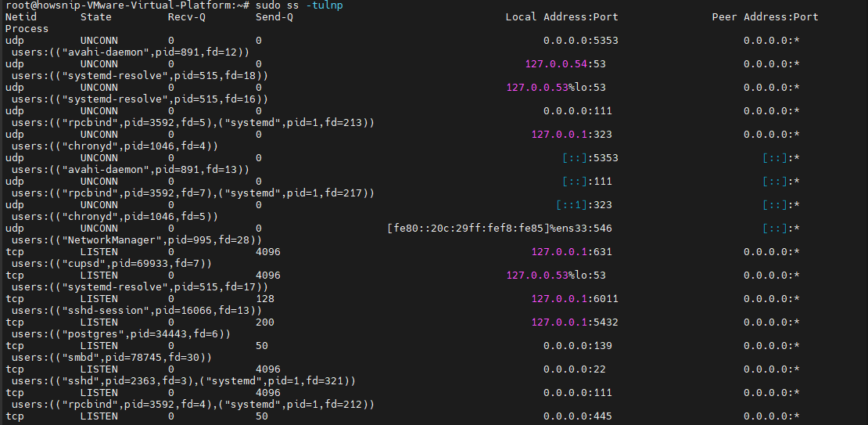Image resolution: width=868 pixels, height=425 pixels.
Task: Click the cupsd pid=69933 line
Action: click(x=111, y=264)
